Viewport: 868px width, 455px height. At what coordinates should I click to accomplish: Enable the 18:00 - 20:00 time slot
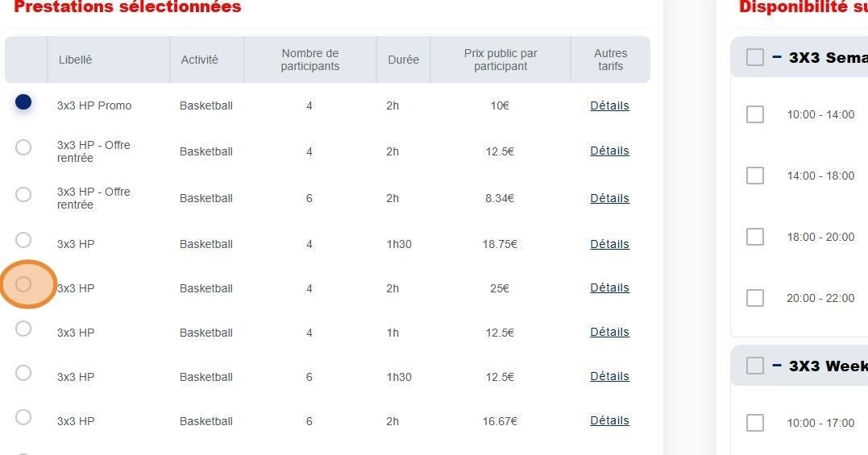pos(755,237)
